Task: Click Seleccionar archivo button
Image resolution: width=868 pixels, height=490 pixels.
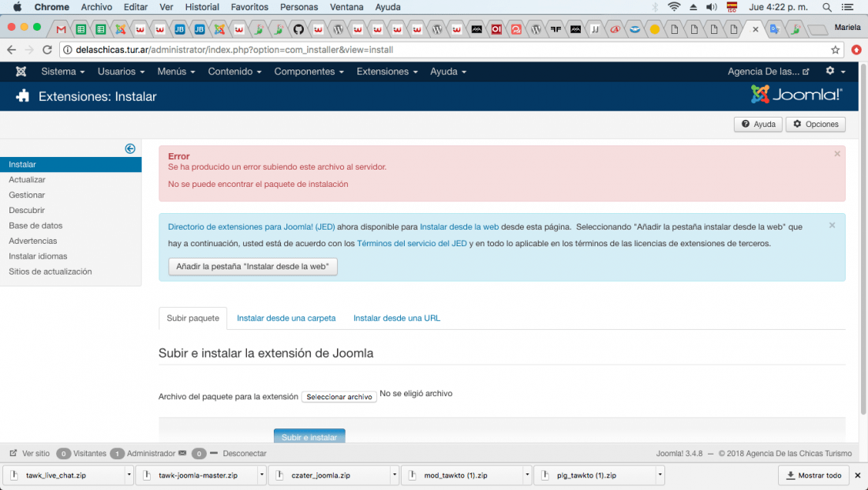Action: tap(339, 396)
